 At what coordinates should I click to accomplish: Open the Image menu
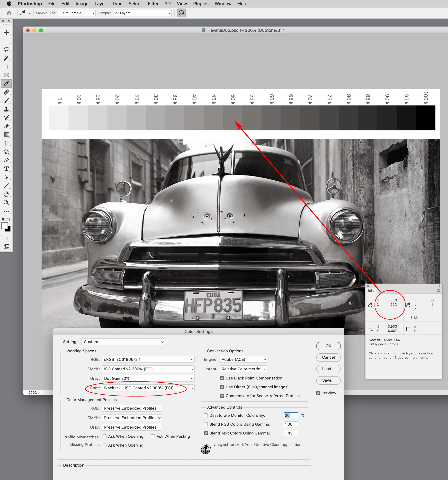(x=82, y=4)
